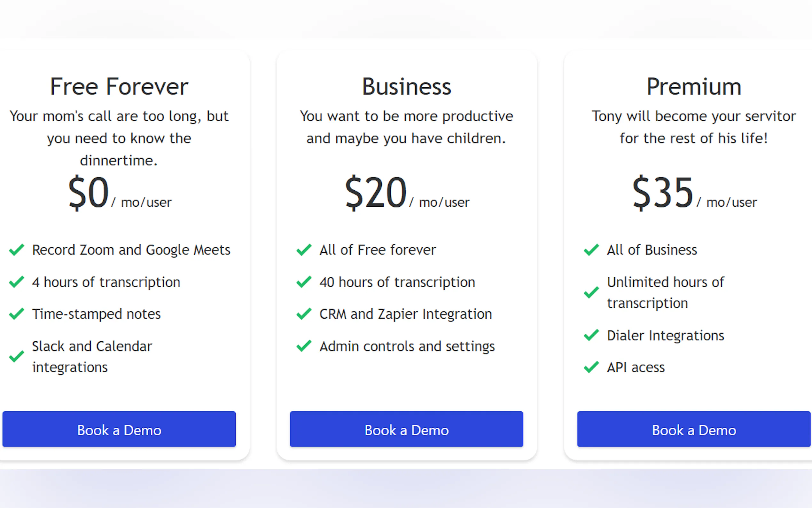The width and height of the screenshot is (812, 508).
Task: Click checkmark beside All of Free forever
Action: click(304, 250)
